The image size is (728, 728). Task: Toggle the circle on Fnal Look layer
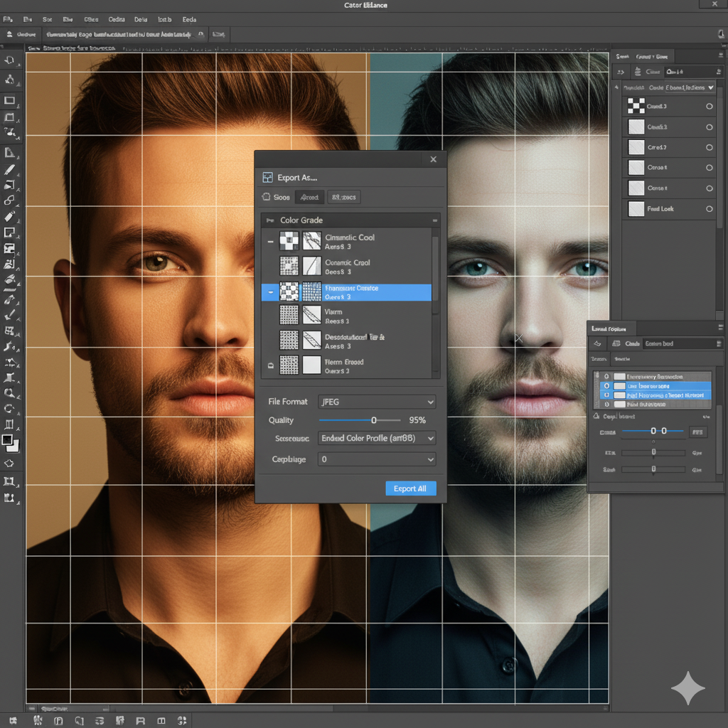[709, 209]
